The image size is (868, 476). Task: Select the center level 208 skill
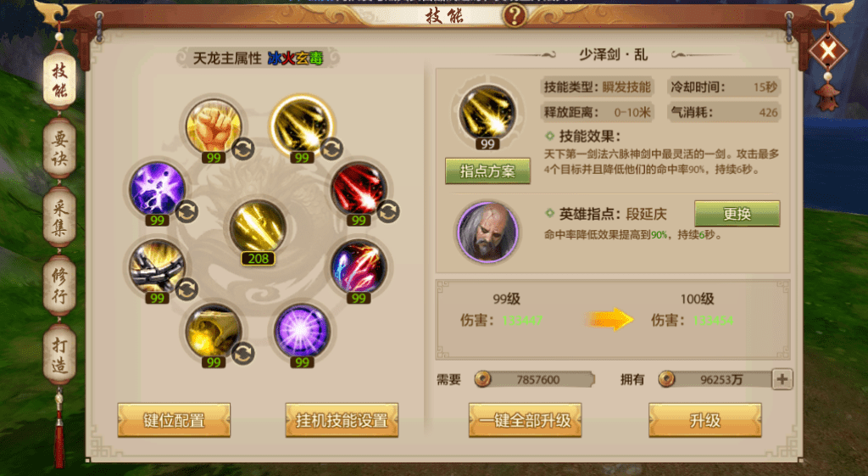pyautogui.click(x=258, y=227)
